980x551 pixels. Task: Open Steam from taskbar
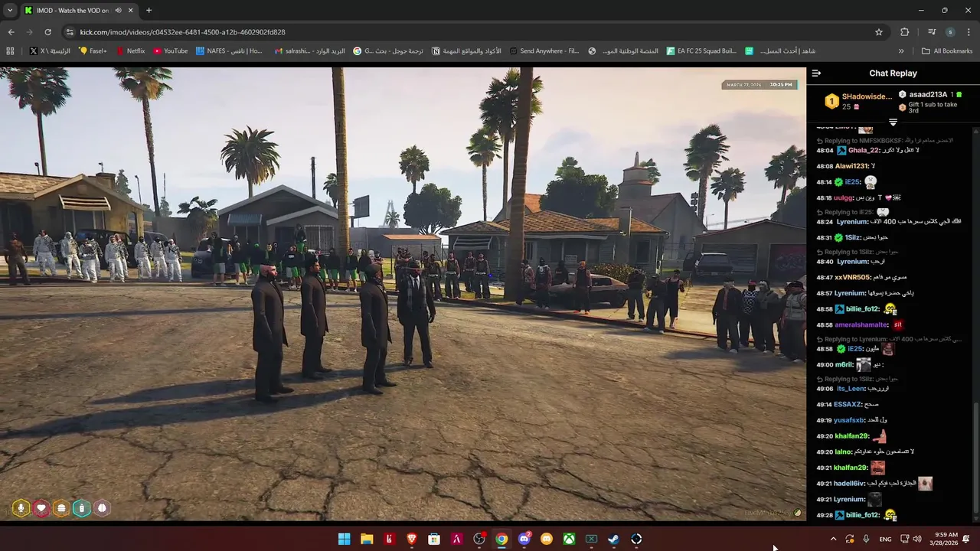tap(614, 539)
